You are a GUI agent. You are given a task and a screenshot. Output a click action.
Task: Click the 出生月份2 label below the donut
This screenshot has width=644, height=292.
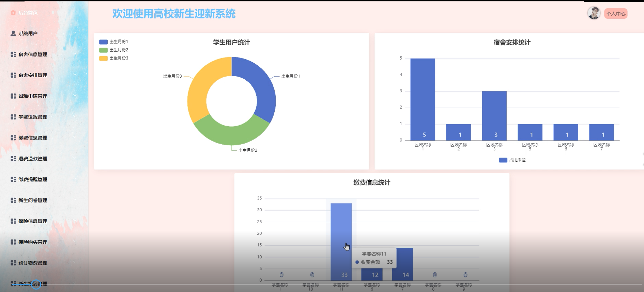[248, 150]
